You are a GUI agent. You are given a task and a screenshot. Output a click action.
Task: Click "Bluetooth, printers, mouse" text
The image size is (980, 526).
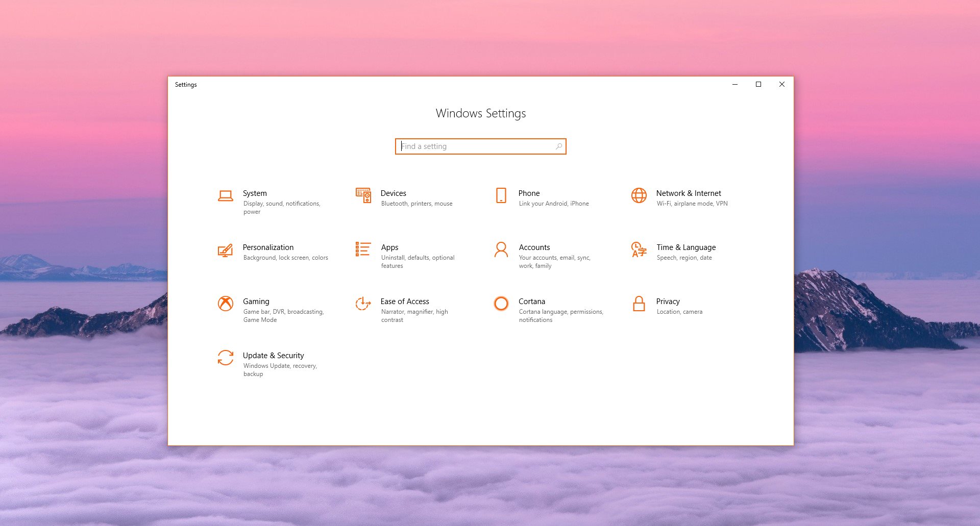[417, 204]
